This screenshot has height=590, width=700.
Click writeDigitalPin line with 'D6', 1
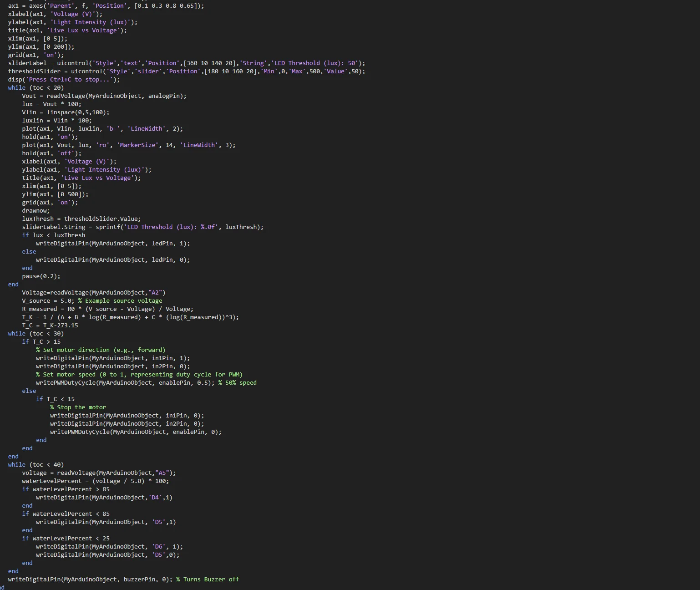pos(110,547)
